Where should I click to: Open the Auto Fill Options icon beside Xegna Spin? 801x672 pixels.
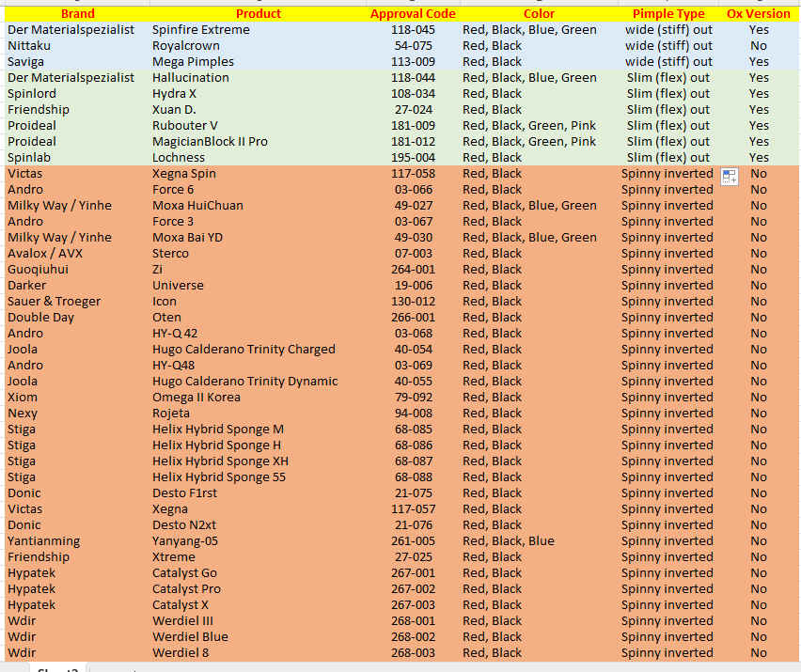[x=730, y=177]
